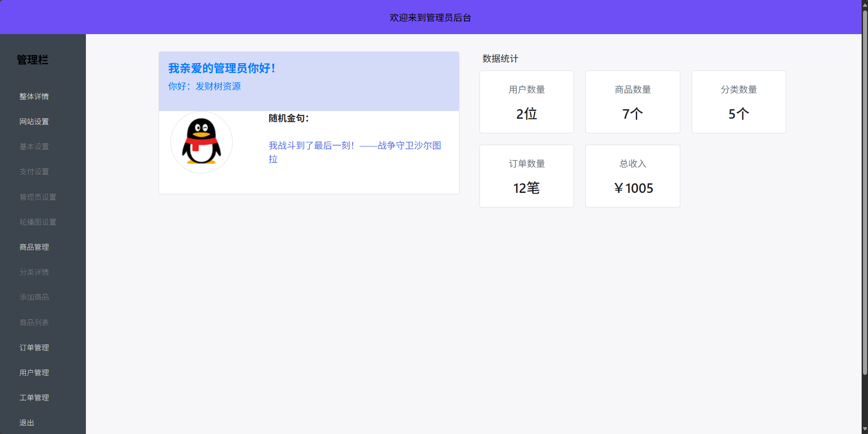This screenshot has height=434, width=868.
Task: Open 支付设置 submenu item
Action: (x=34, y=172)
